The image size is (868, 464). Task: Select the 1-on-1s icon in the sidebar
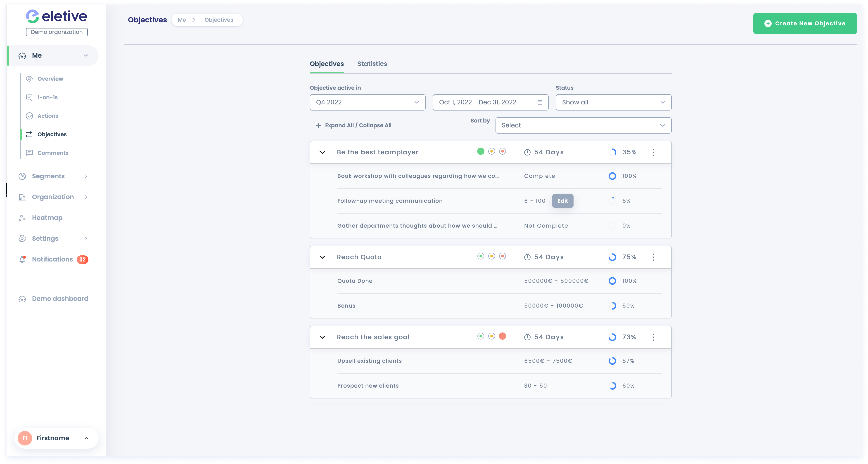(x=29, y=97)
